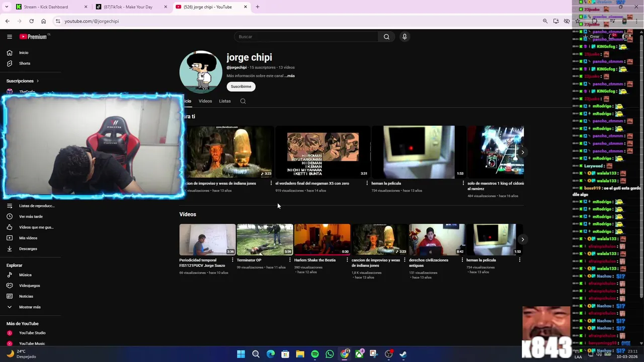Open Periodicidad temporal FIS1121PUCV video title
This screenshot has height=362, width=644.
pyautogui.click(x=202, y=262)
